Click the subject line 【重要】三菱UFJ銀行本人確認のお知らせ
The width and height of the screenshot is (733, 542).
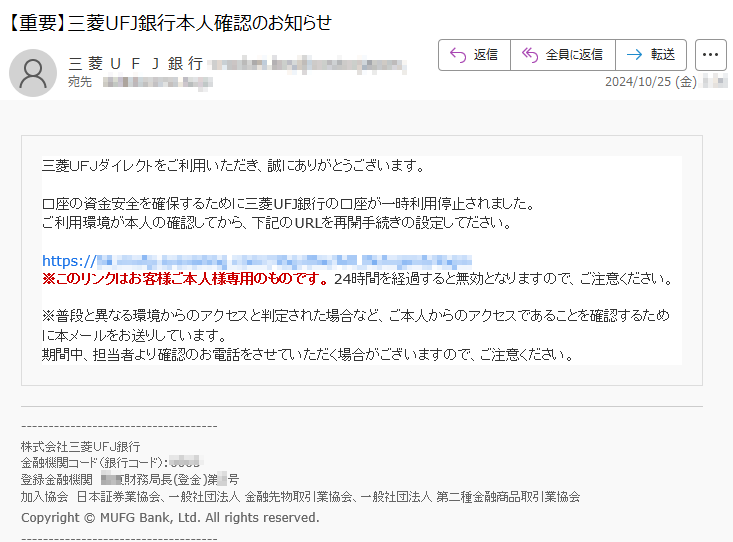coord(170,23)
